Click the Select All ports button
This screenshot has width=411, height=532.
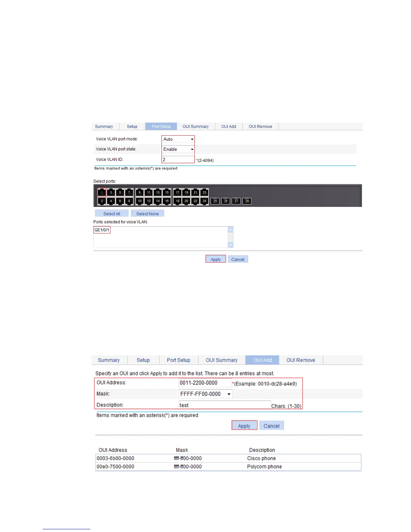(x=112, y=214)
